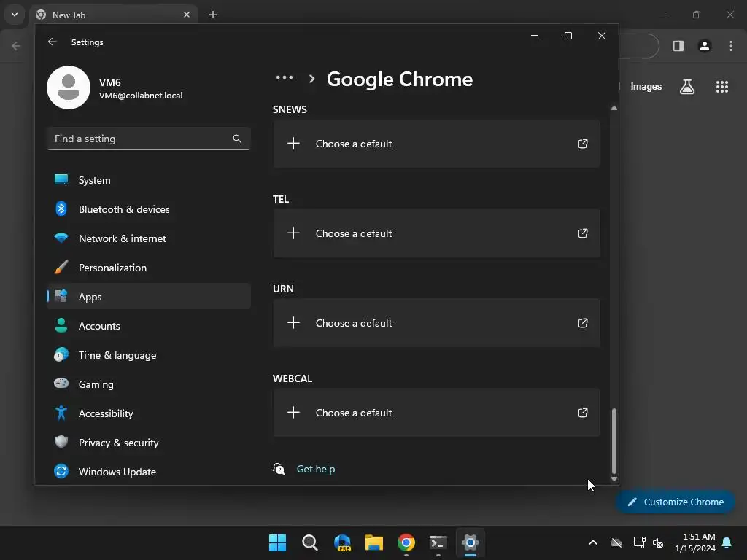
Task: Click the Get help chat icon
Action: click(x=279, y=469)
